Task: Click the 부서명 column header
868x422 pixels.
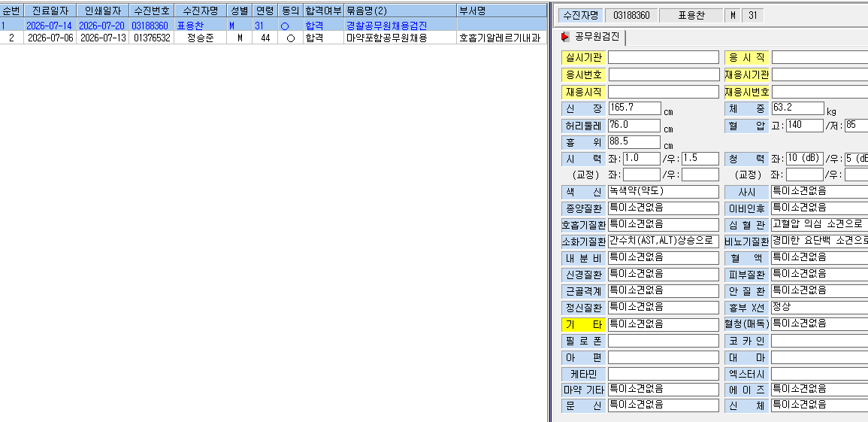Action: pyautogui.click(x=501, y=11)
